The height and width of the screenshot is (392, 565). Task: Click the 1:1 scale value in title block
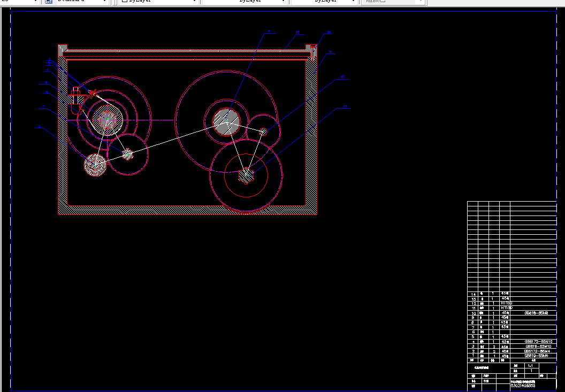tap(530, 366)
